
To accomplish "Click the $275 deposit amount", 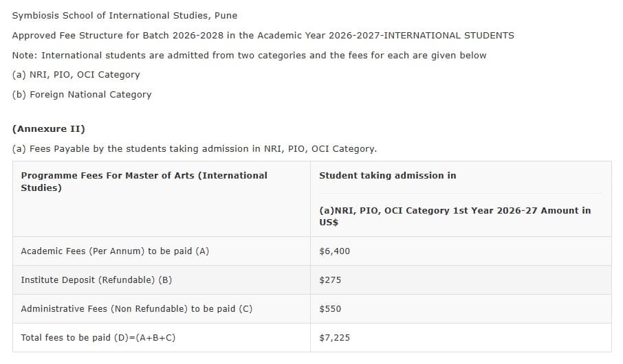I will [330, 280].
